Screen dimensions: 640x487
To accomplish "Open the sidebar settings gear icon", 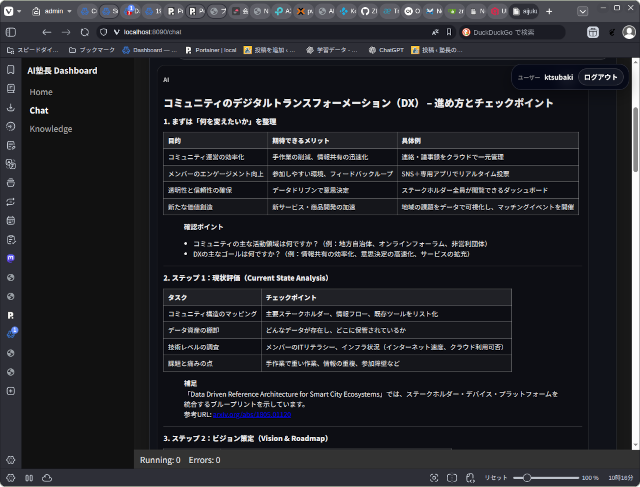I will pos(10,459).
